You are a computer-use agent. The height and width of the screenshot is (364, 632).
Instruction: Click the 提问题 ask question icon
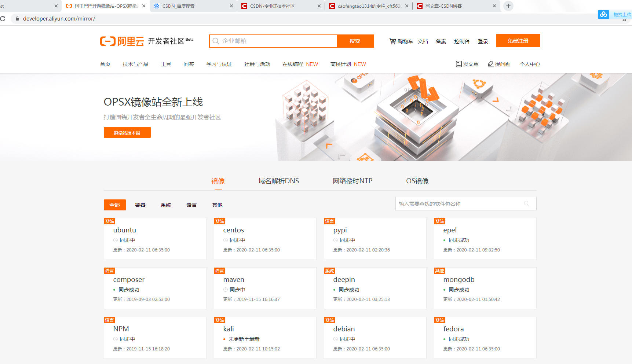click(490, 64)
